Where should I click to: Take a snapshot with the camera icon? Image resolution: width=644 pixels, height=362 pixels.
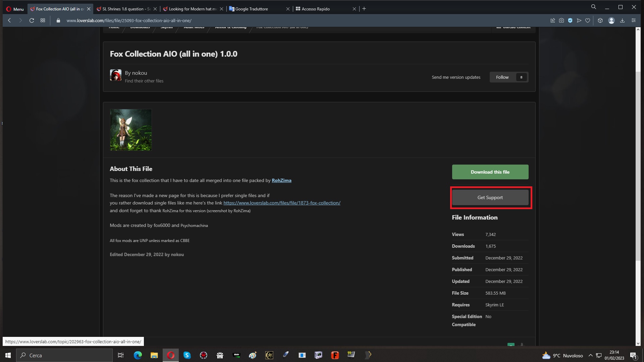561,20
